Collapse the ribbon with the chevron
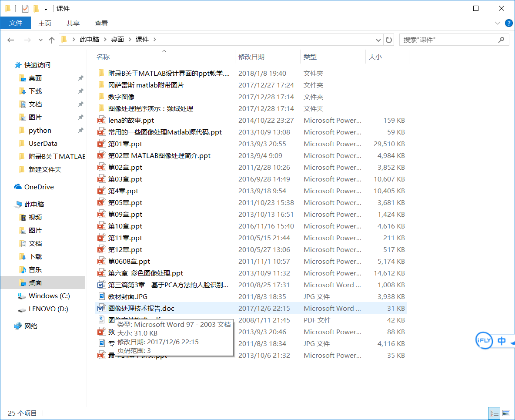Screen dimensions: 515x420 pyautogui.click(x=497, y=23)
